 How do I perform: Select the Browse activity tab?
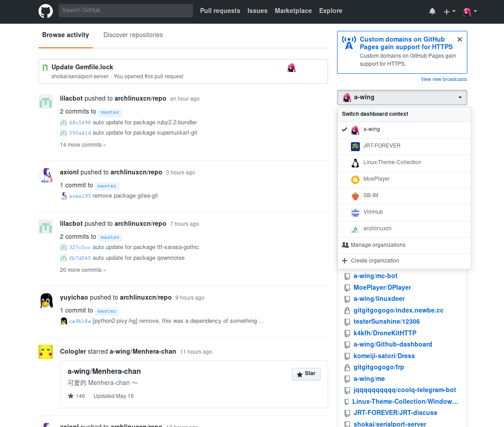point(65,35)
